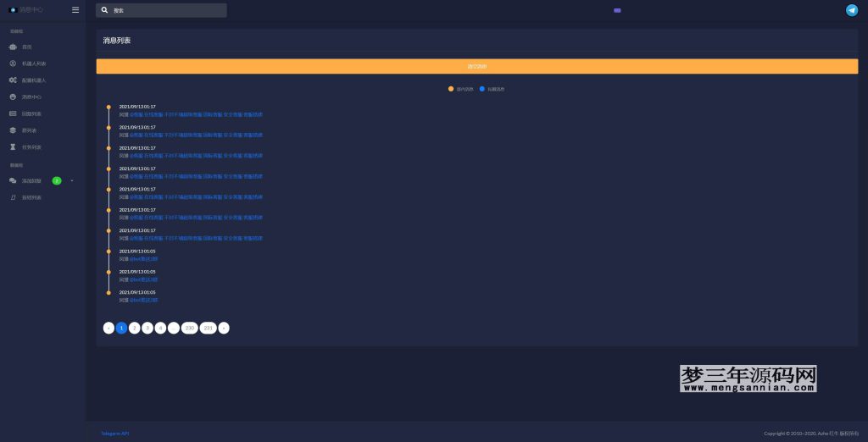Screen dimensions: 868x442
Task: Toggle the blue legend dot filter
Action: pyautogui.click(x=482, y=89)
